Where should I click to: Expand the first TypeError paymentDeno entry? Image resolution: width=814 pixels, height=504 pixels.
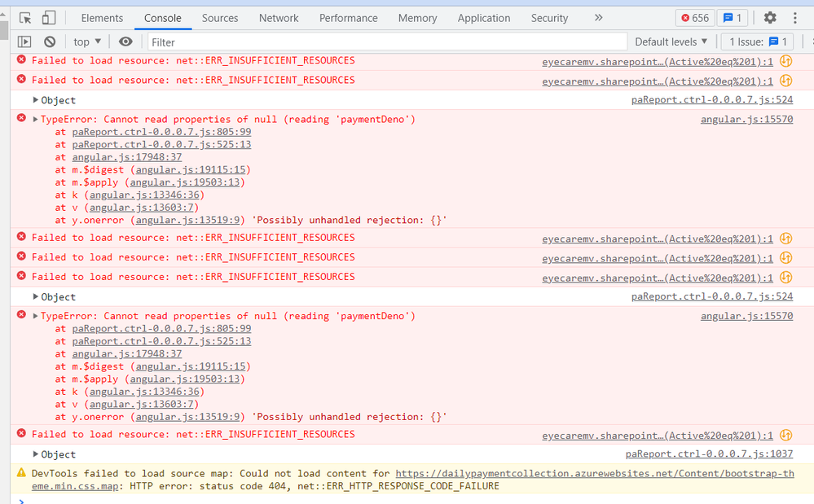click(35, 119)
